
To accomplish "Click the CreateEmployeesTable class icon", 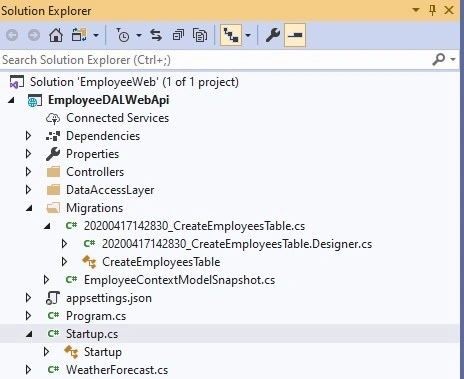I will 89,262.
